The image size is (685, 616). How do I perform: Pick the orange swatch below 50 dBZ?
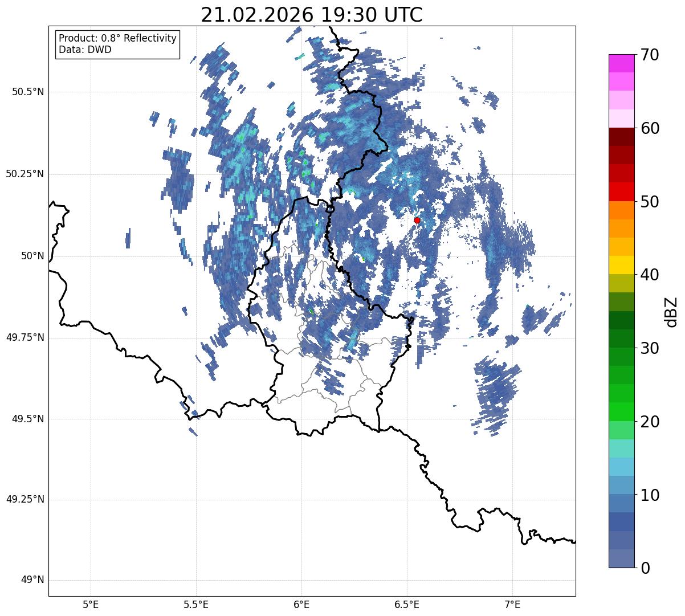pos(621,210)
